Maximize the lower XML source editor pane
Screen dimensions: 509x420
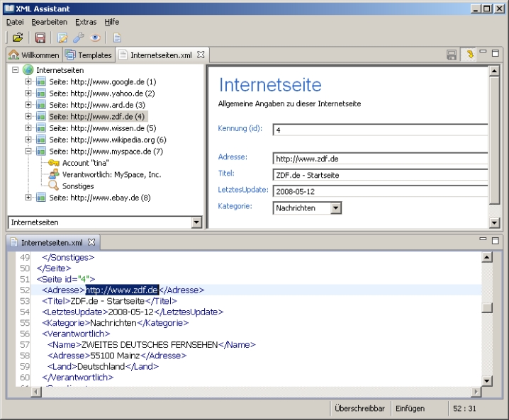pos(496,241)
